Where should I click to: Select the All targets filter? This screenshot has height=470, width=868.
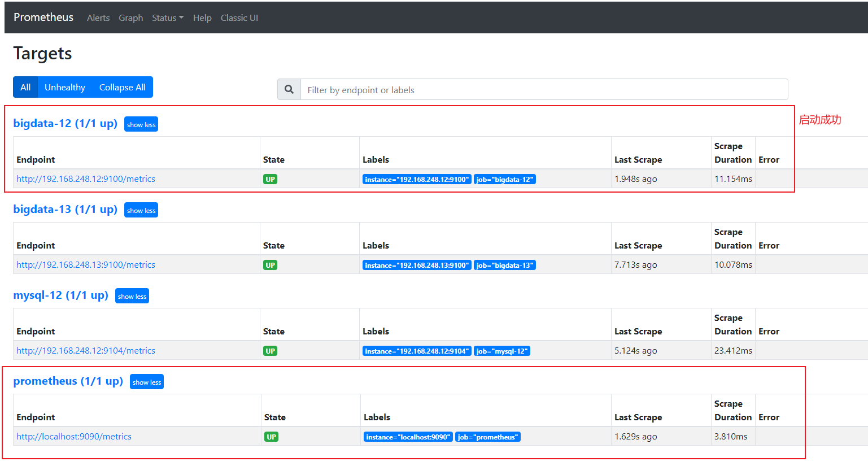click(25, 87)
